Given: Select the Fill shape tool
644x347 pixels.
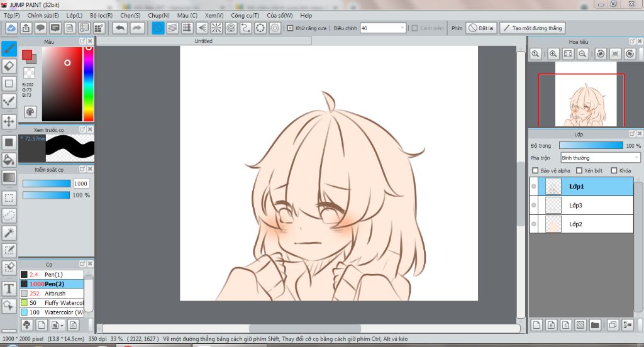Looking at the screenshot, I should point(9,143).
